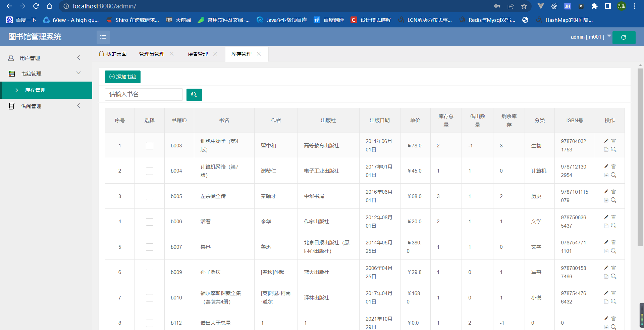
Task: Open document icon for book b007
Action: [x=606, y=251]
